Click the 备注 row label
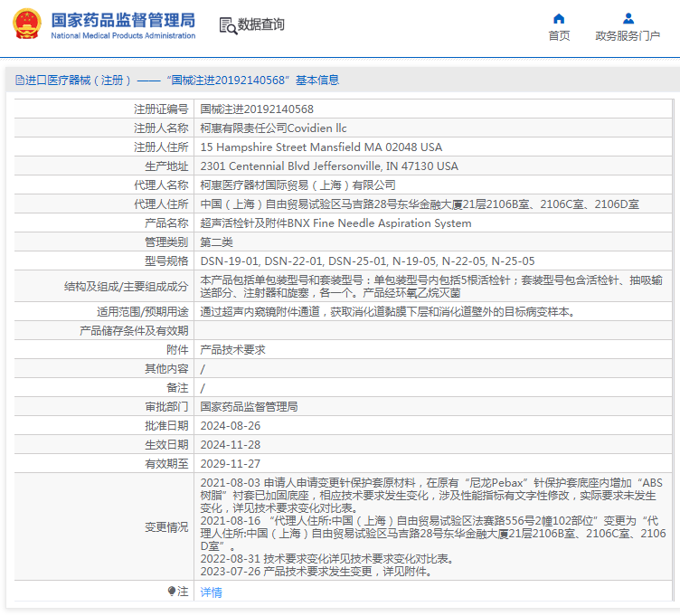Screen dimensions: 680x616 pos(177,388)
